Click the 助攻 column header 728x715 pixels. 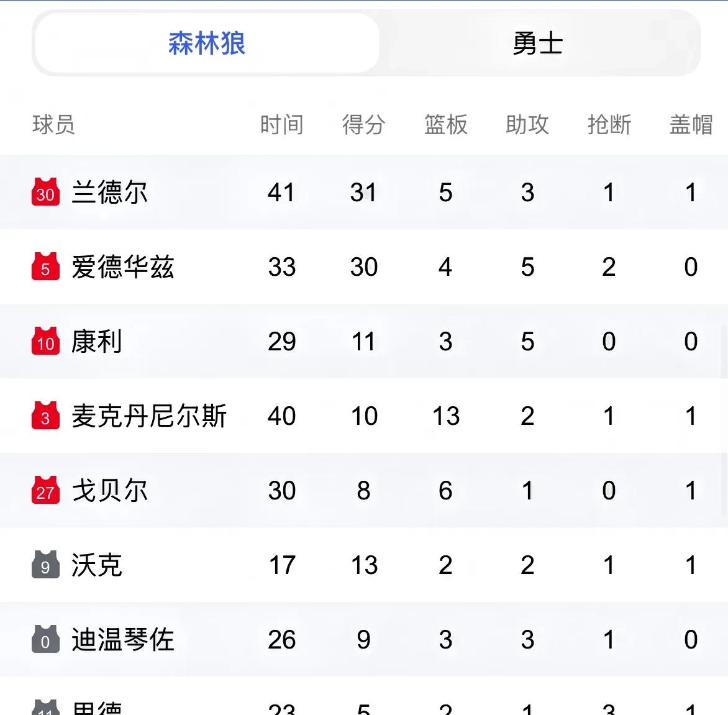click(x=527, y=125)
